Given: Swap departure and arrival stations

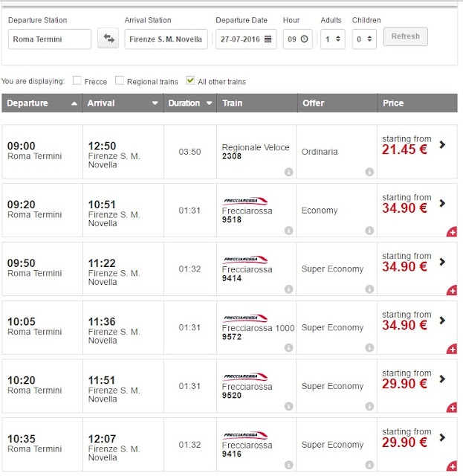Looking at the screenshot, I should (x=108, y=39).
